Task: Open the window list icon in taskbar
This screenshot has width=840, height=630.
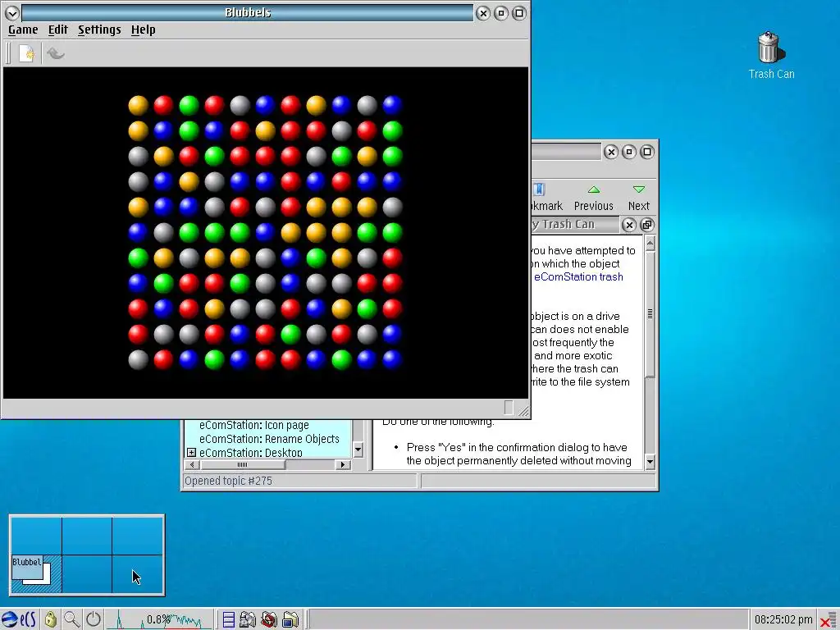Action: pos(229,620)
